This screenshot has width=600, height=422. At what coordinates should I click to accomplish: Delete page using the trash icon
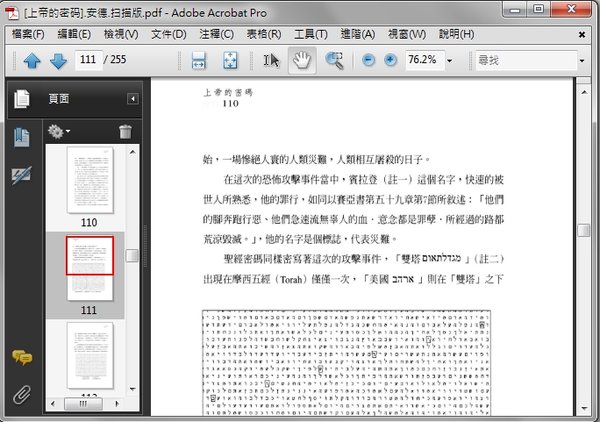click(x=125, y=131)
